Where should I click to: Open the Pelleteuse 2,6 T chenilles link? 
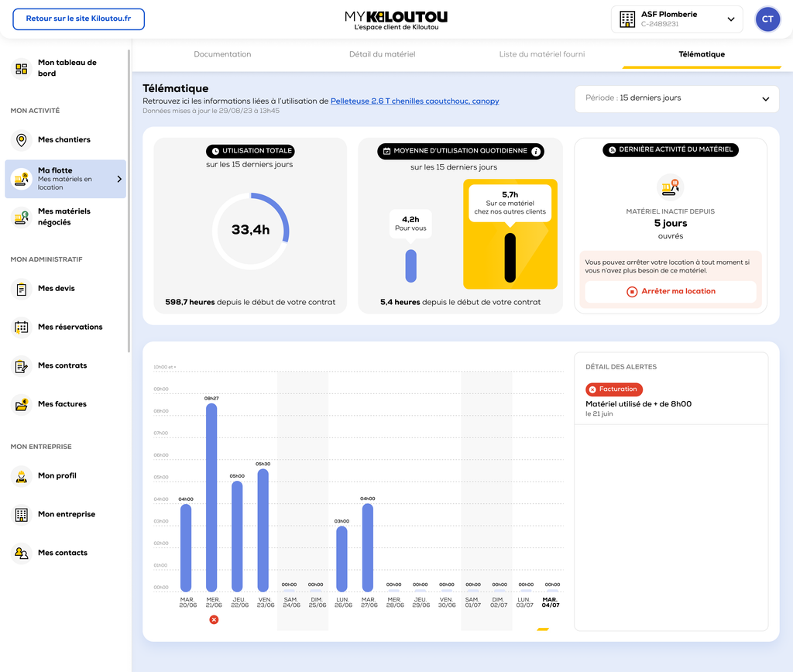click(x=414, y=101)
